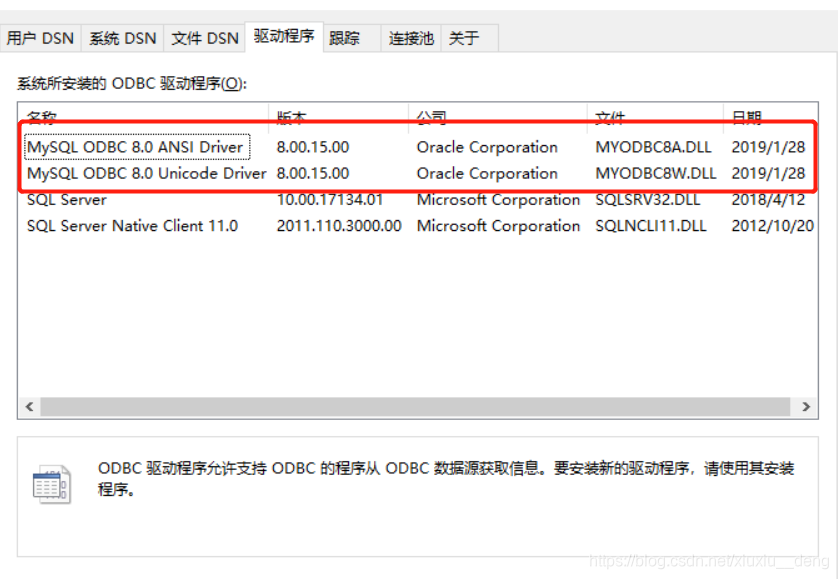Click MYODBC8W.DLL file cell

click(x=656, y=173)
